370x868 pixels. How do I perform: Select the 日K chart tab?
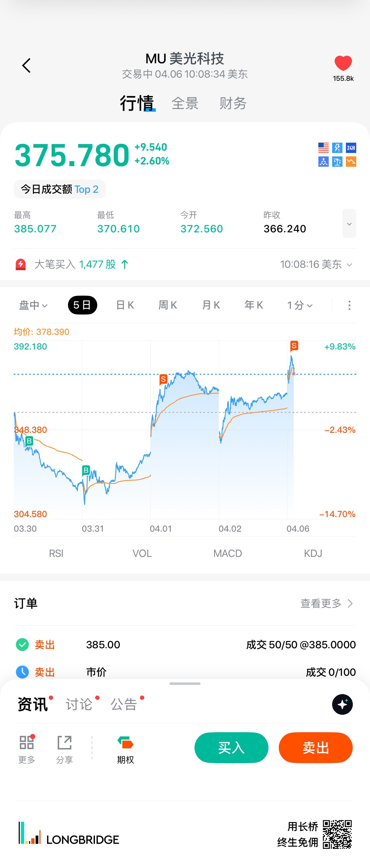[x=125, y=305]
